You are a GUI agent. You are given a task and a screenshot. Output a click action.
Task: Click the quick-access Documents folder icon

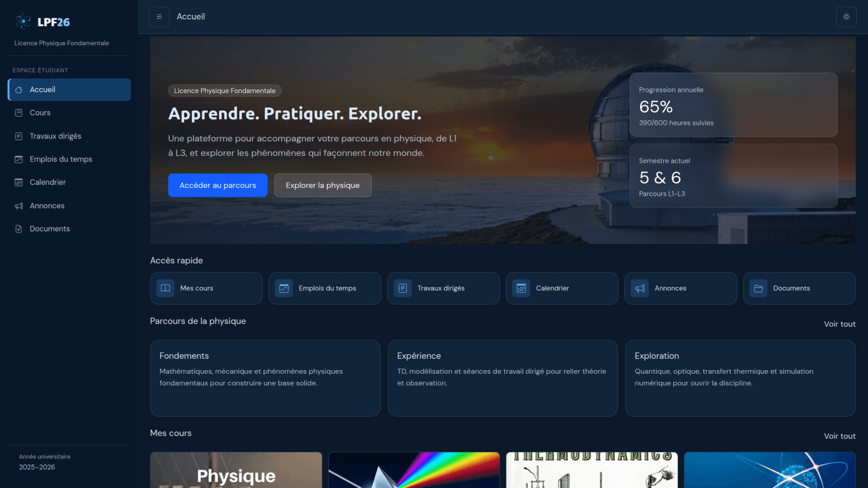pos(758,288)
